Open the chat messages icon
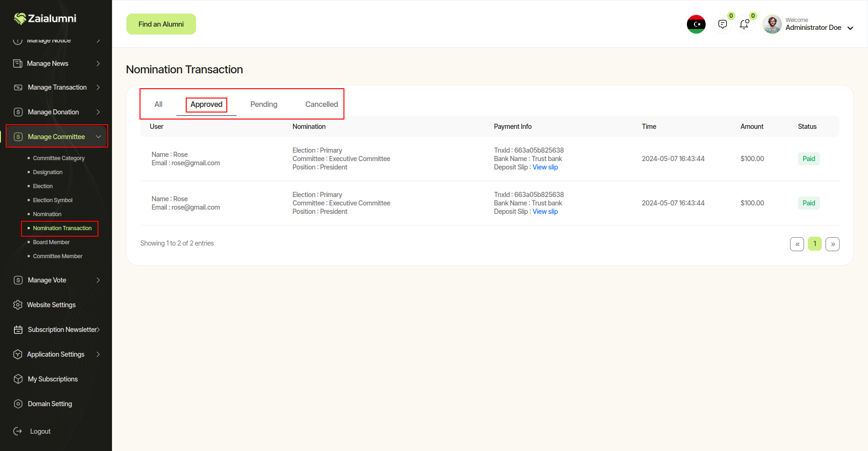Image resolution: width=868 pixels, height=451 pixels. point(722,24)
